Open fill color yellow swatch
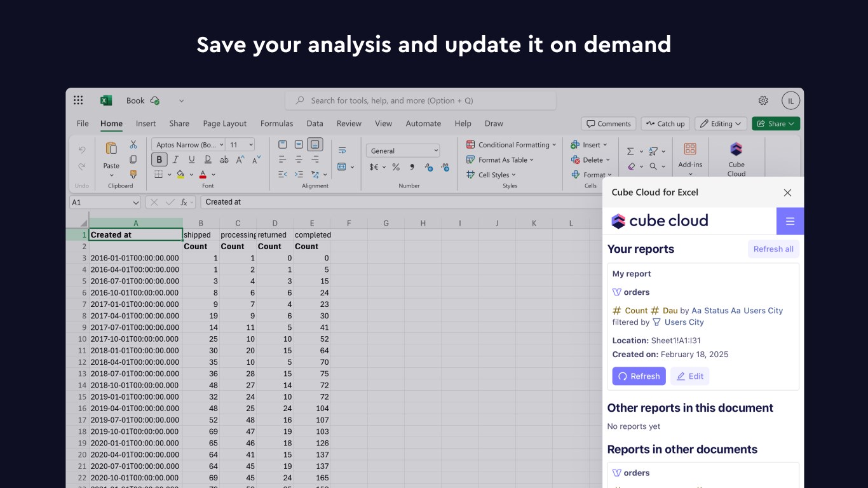The width and height of the screenshot is (868, 488). [180, 174]
